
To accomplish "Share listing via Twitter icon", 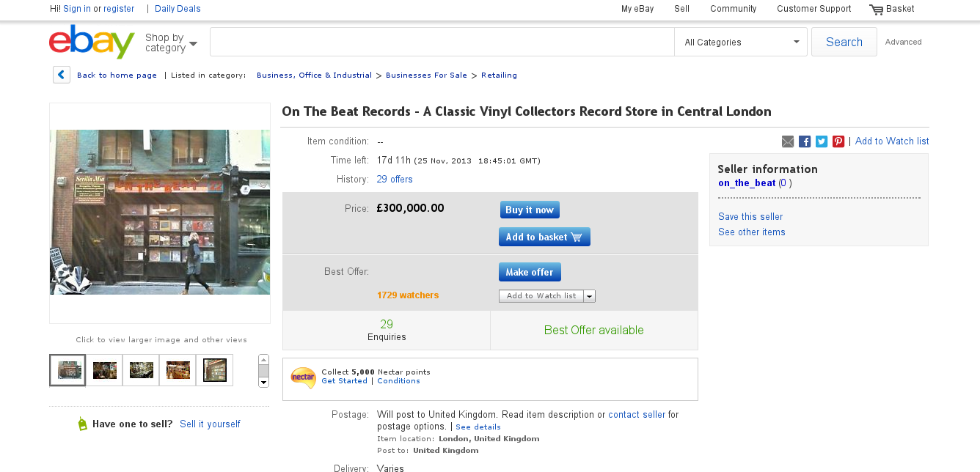I will coord(822,141).
